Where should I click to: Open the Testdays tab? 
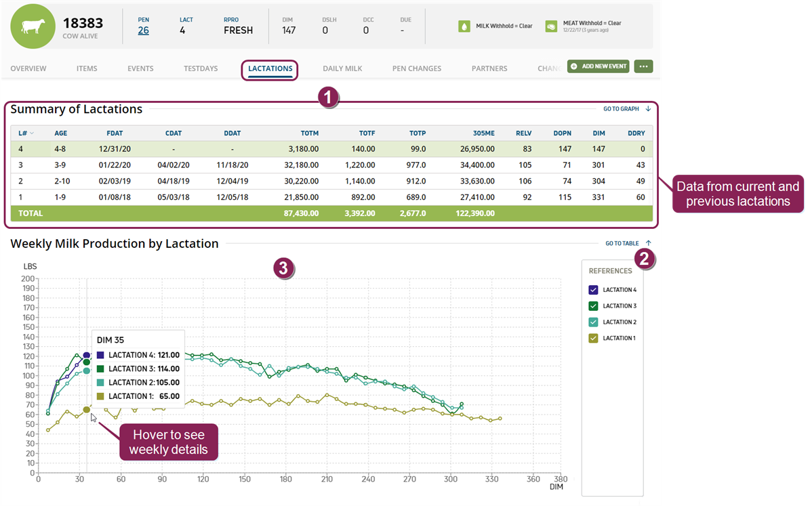pos(201,68)
